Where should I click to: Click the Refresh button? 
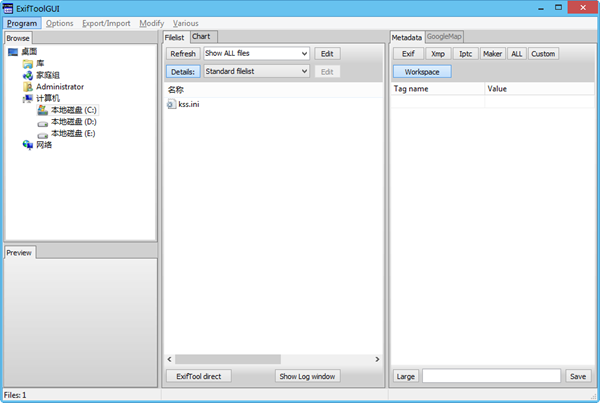183,54
